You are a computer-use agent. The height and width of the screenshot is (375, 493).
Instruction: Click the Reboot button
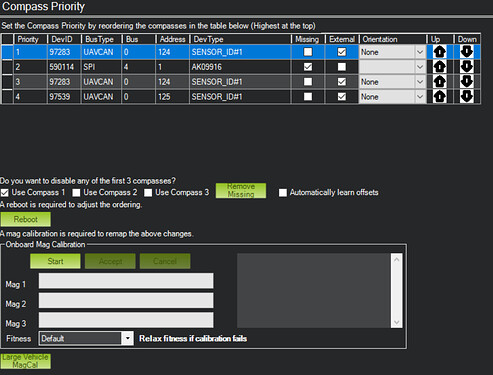click(26, 219)
